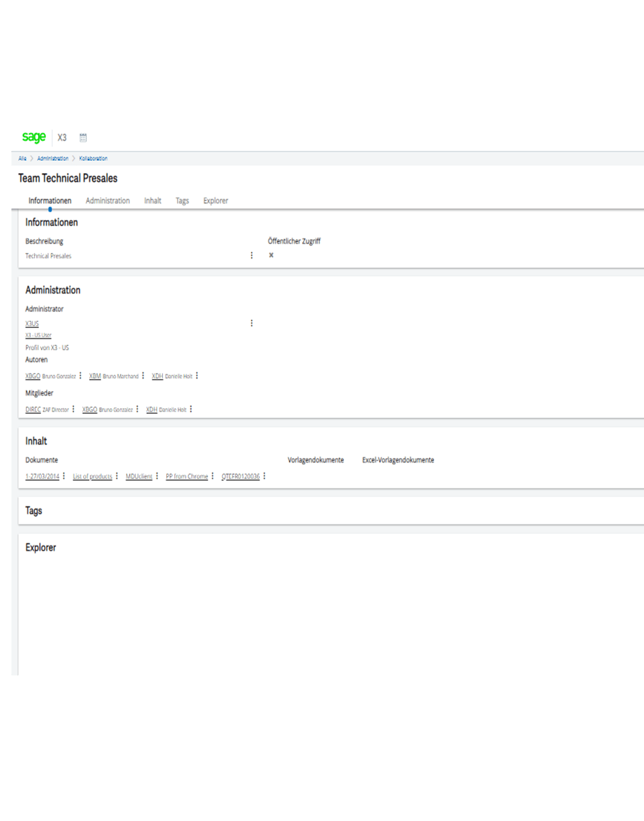Image resolution: width=644 pixels, height=821 pixels.
Task: Open the X3 home label
Action: (x=62, y=138)
